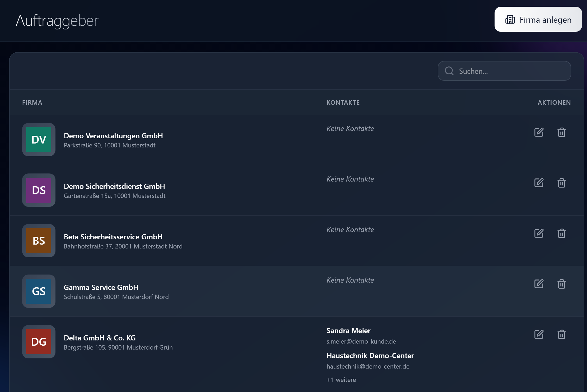
Task: Expand the +1 weitere contacts link
Action: [341, 380]
